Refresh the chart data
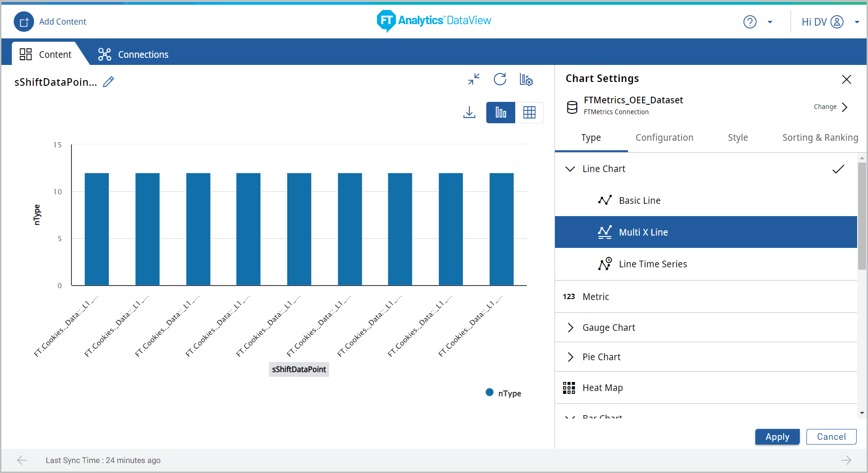Screen dimensions: 868x473 [500, 79]
